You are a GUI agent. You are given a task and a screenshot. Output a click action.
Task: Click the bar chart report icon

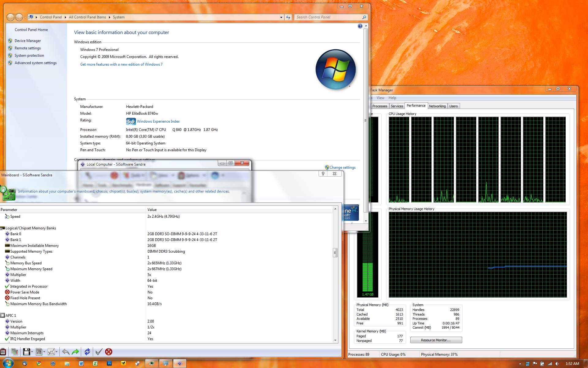(x=39, y=352)
